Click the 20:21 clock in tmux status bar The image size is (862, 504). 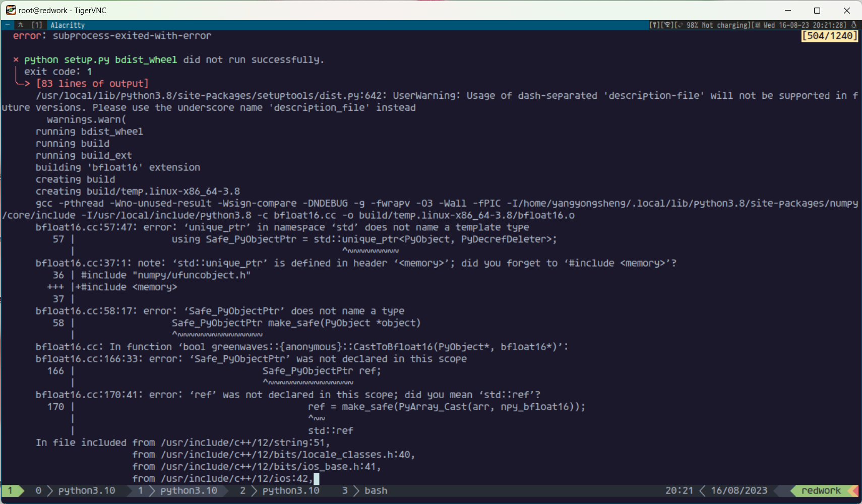pyautogui.click(x=679, y=490)
